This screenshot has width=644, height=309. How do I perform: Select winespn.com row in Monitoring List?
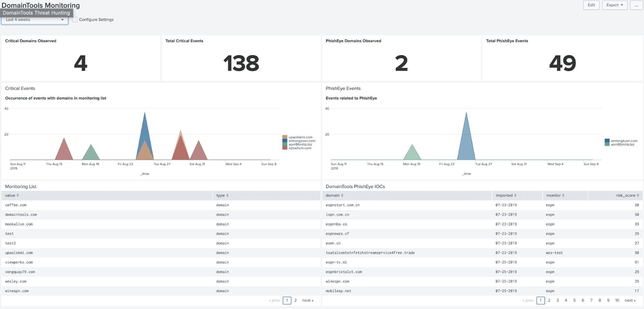tap(161, 291)
